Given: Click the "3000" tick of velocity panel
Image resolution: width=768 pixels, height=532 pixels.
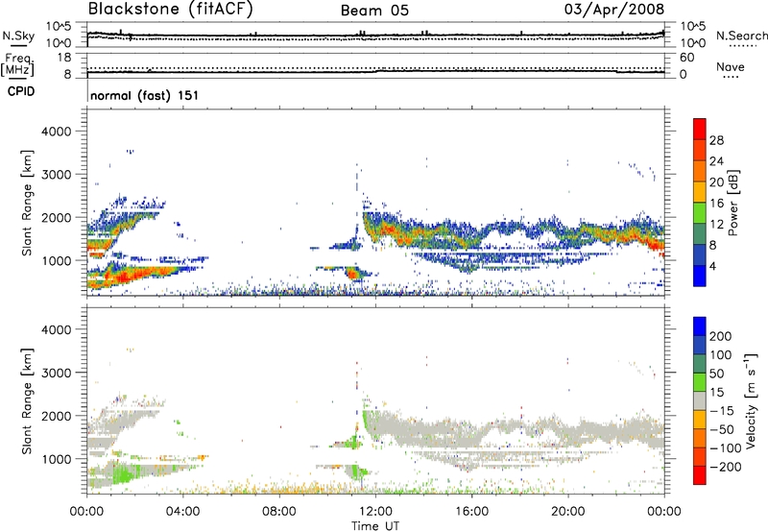Looking at the screenshot, I should coord(56,373).
